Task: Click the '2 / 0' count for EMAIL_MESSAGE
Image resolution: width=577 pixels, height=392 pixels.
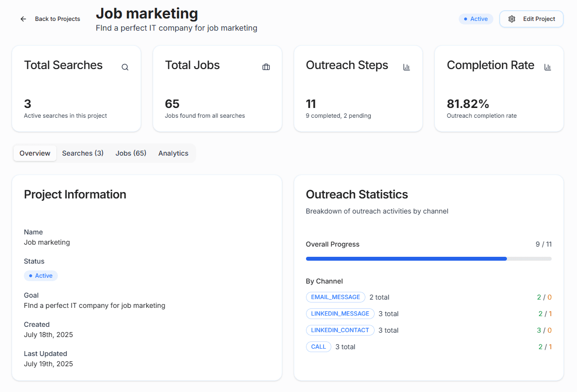Action: click(x=544, y=297)
